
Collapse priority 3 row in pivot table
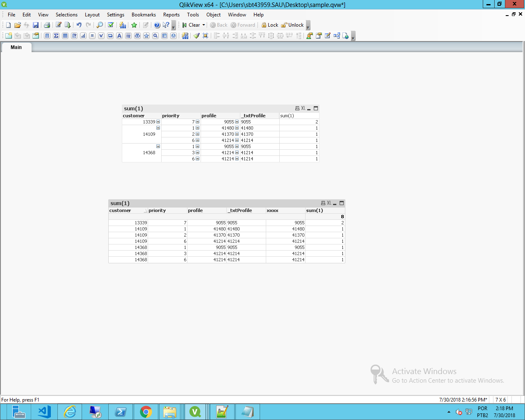[x=197, y=153]
